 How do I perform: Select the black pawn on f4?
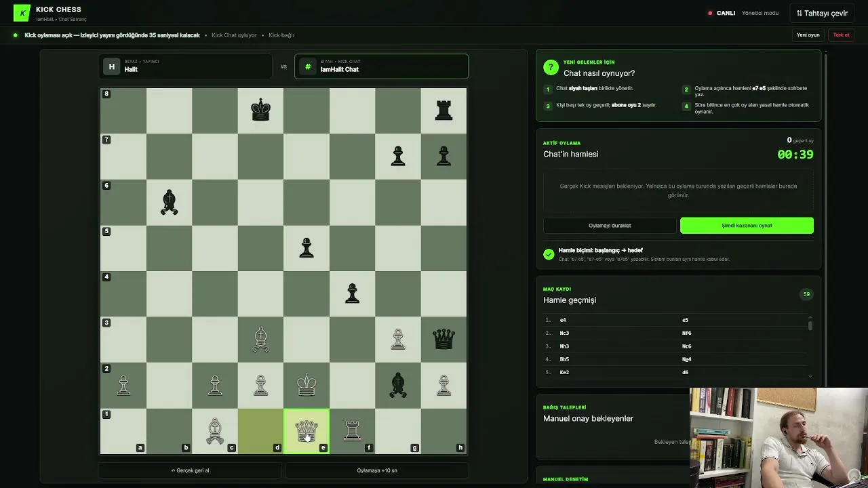352,293
